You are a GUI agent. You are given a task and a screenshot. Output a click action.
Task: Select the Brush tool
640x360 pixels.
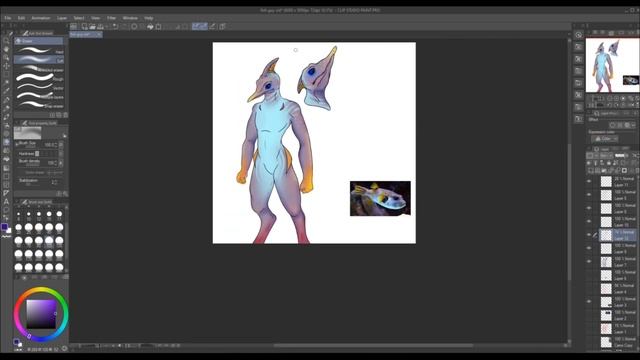[6, 117]
